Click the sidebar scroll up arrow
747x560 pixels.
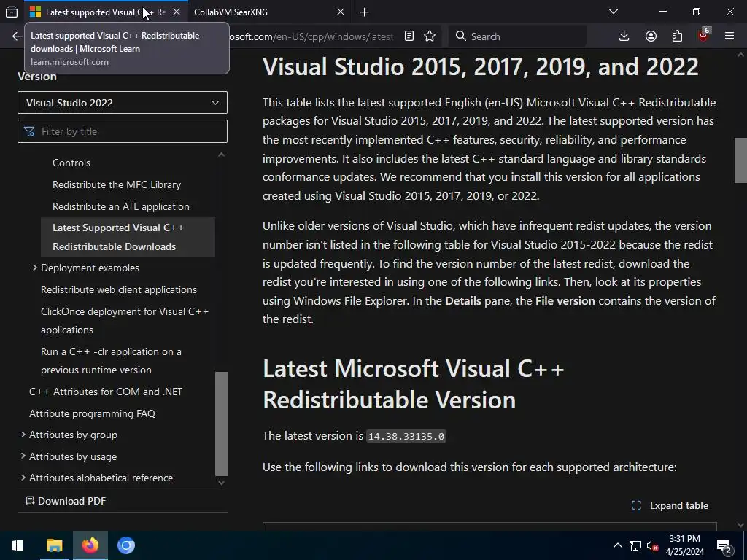pos(221,155)
